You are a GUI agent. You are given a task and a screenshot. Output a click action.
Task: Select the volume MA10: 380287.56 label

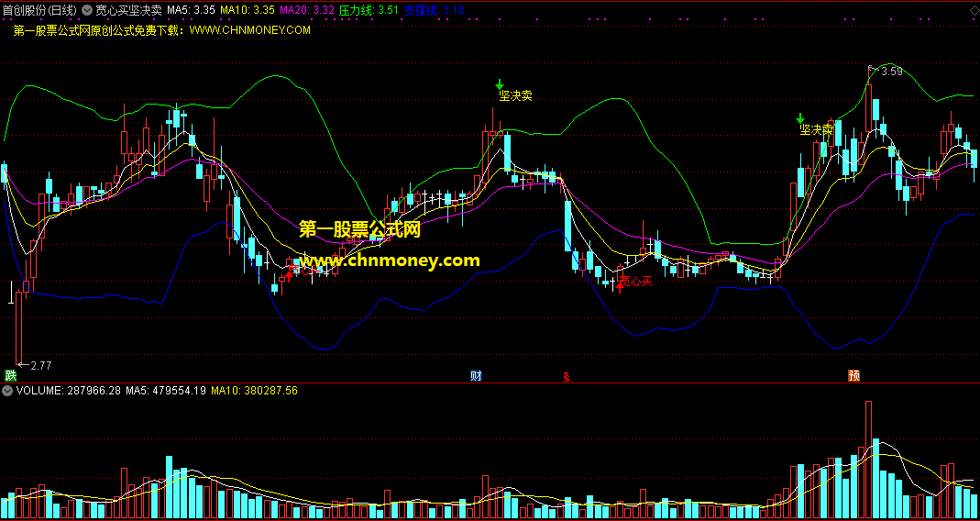254,391
